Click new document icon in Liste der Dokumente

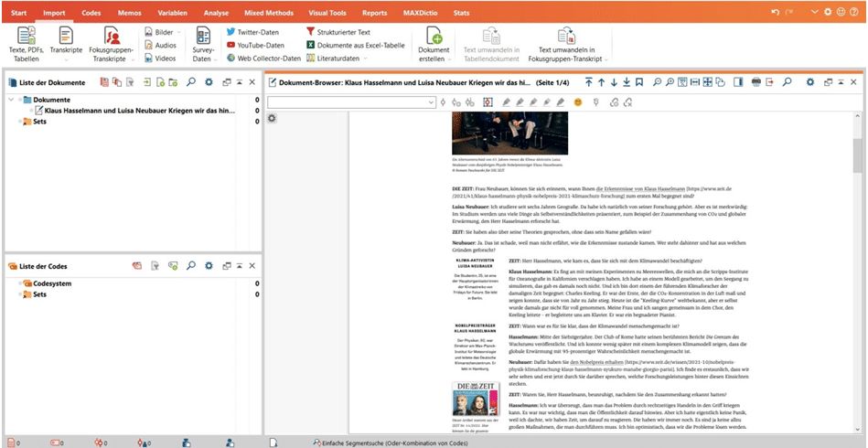pos(160,82)
